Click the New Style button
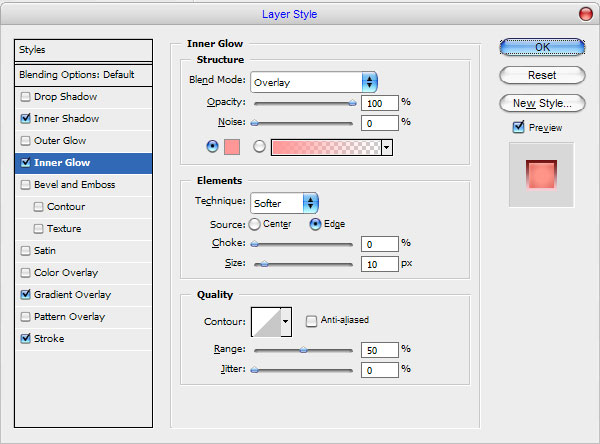The height and width of the screenshot is (444, 600). click(x=541, y=103)
